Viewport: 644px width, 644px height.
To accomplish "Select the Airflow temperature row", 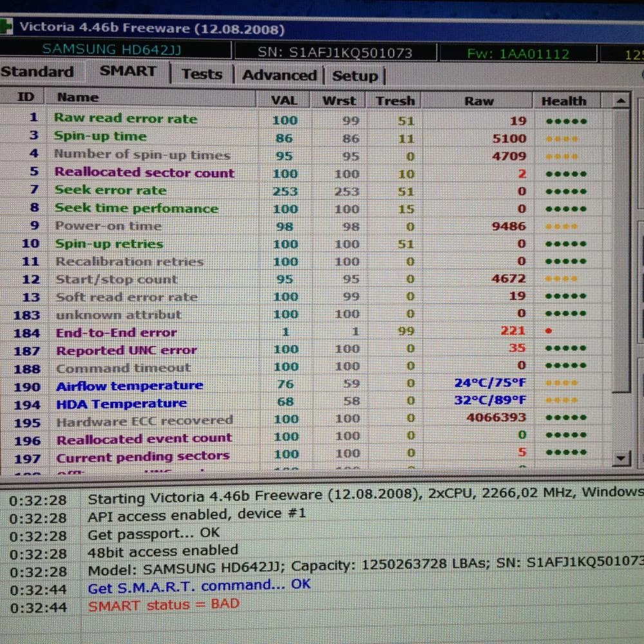I will (306, 385).
